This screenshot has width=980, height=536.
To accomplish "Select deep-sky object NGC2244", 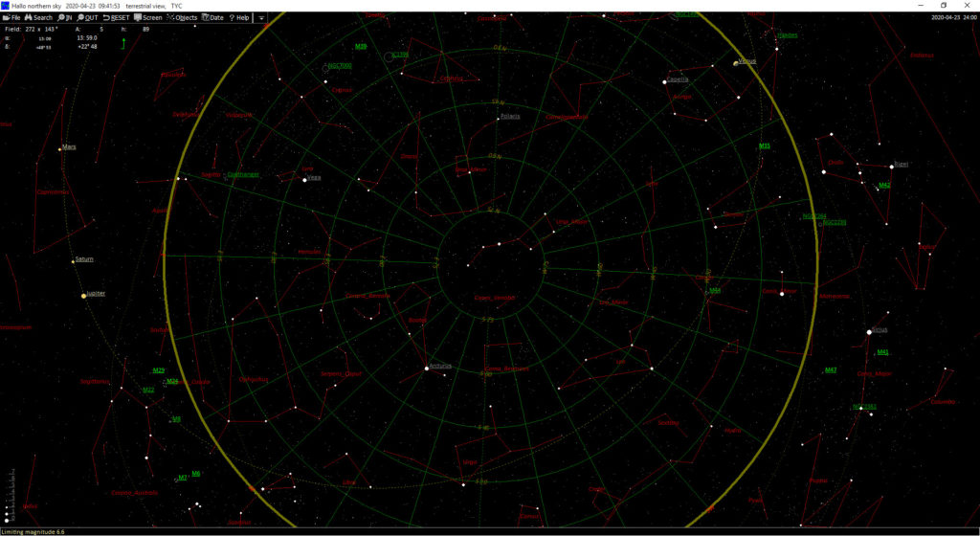I will (x=835, y=222).
